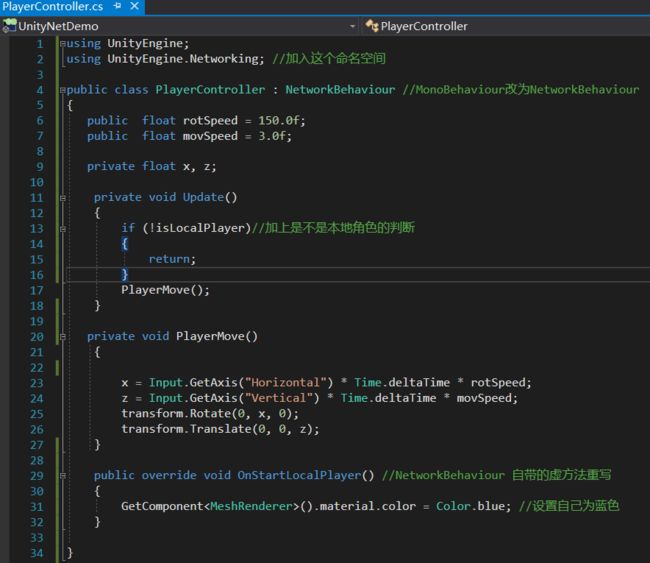Image resolution: width=650 pixels, height=563 pixels.
Task: Collapse the OnStartLocalPlayer method
Action: click(x=63, y=476)
